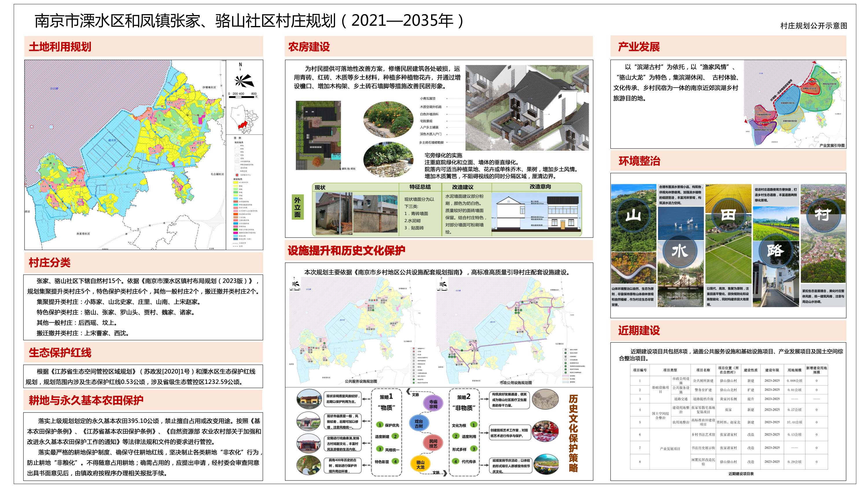Screen dimensions: 868x488
Task: Click the red 民间技艺 bubble
Action: 433,443
